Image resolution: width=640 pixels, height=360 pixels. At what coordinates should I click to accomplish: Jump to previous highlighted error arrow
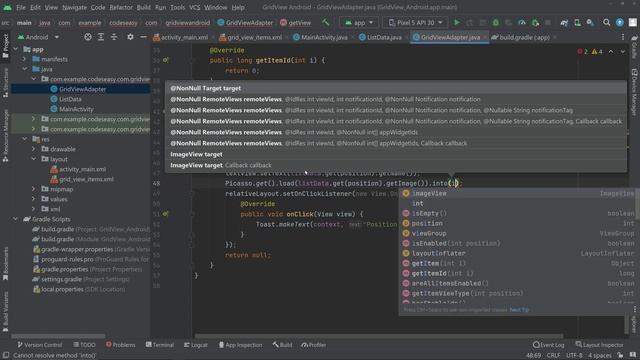[x=611, y=51]
